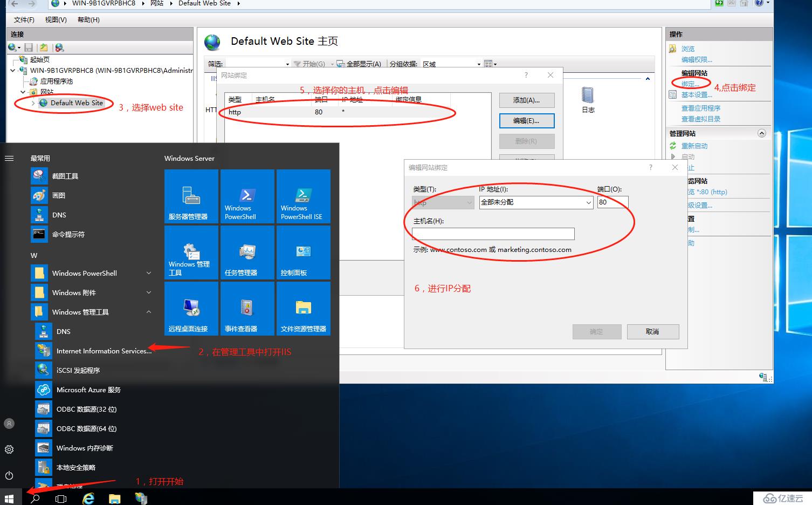Expand the Windows 附件 folder
The width and height of the screenshot is (812, 505).
[x=149, y=292]
